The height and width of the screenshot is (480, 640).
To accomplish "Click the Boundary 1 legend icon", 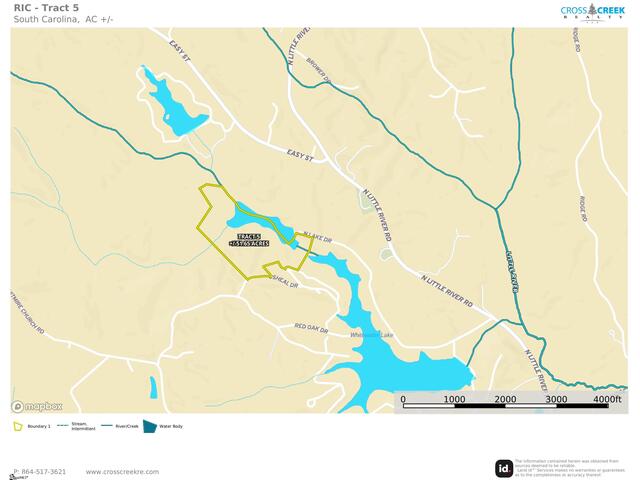I will (x=18, y=427).
